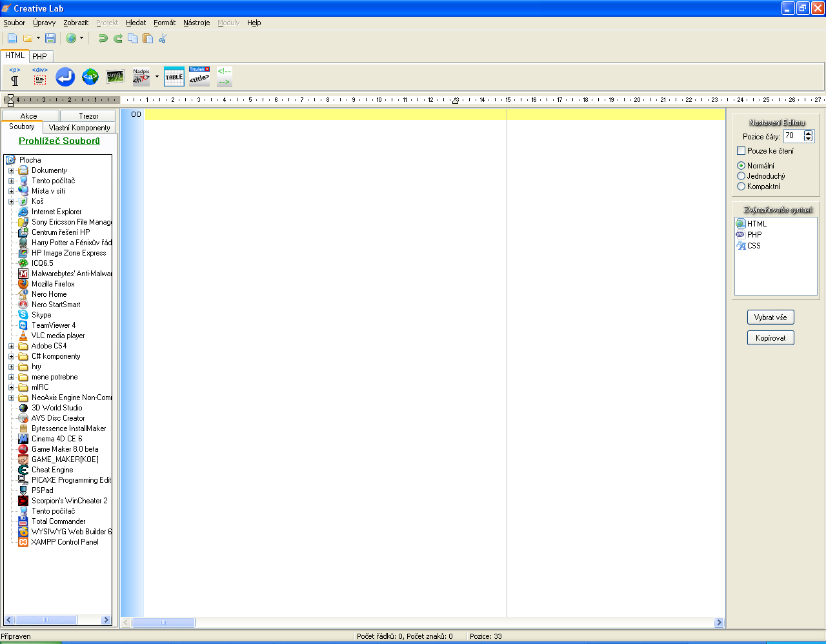Insert a TABLE element
This screenshot has width=826, height=644.
pos(174,77)
